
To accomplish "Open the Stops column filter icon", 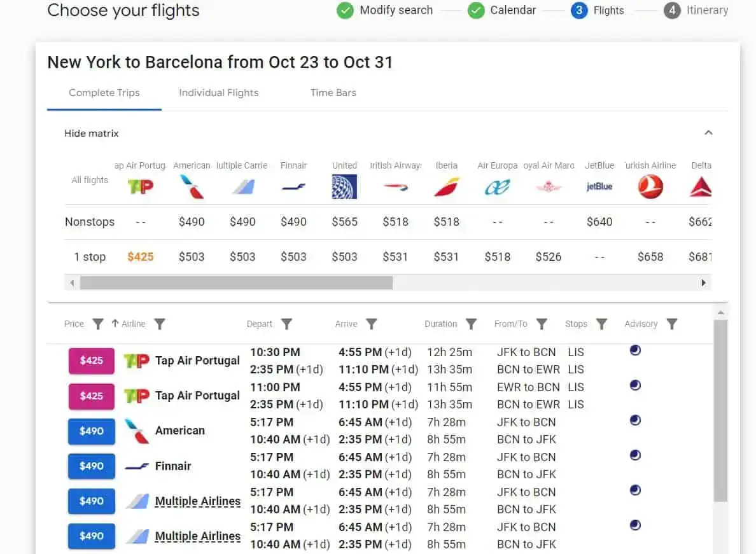I will click(x=601, y=324).
